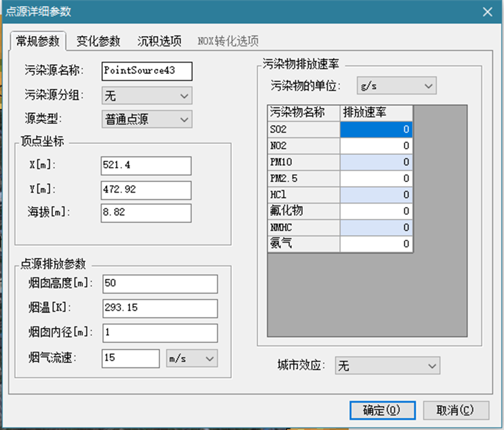Image resolution: width=504 pixels, height=430 pixels.
Task: Open the 烟气流速 unit m/s dropdown
Action: pyautogui.click(x=192, y=359)
